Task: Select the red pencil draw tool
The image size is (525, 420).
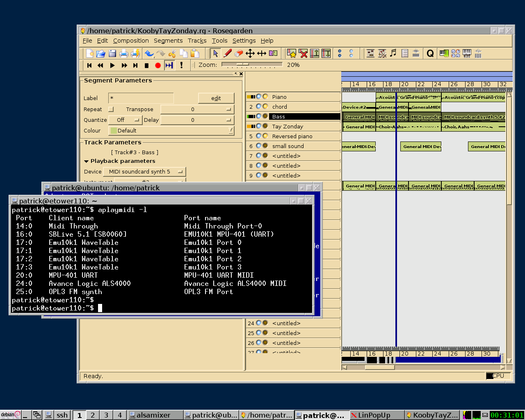Action: point(227,53)
